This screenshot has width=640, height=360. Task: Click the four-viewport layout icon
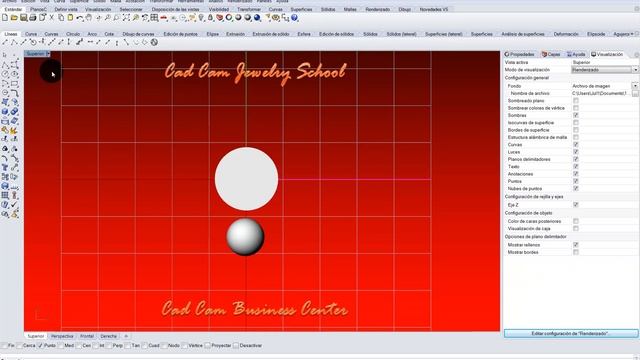[154, 18]
